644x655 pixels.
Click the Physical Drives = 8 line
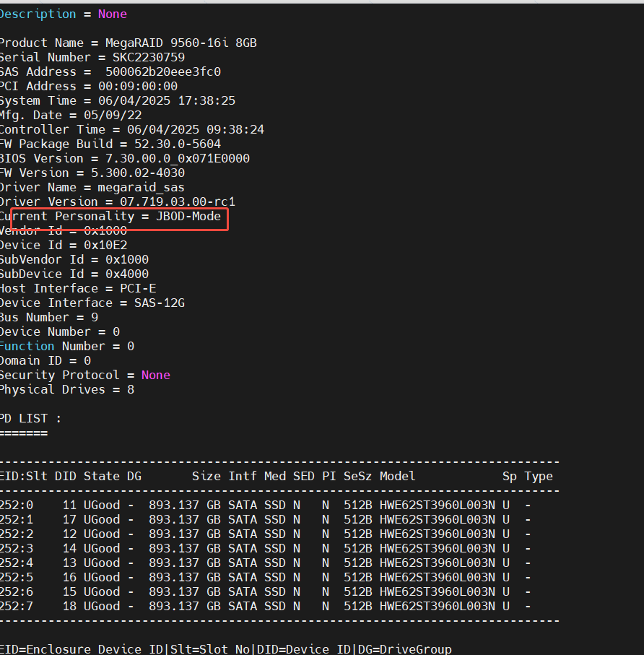[67, 390]
